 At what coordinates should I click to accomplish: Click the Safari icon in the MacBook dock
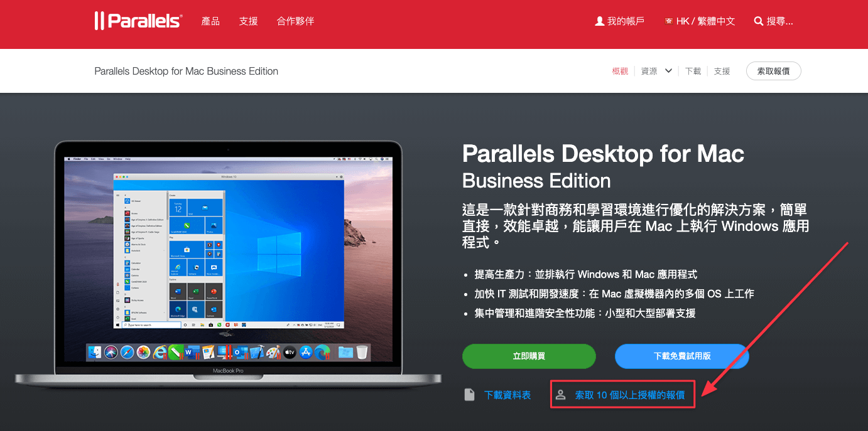tap(127, 353)
